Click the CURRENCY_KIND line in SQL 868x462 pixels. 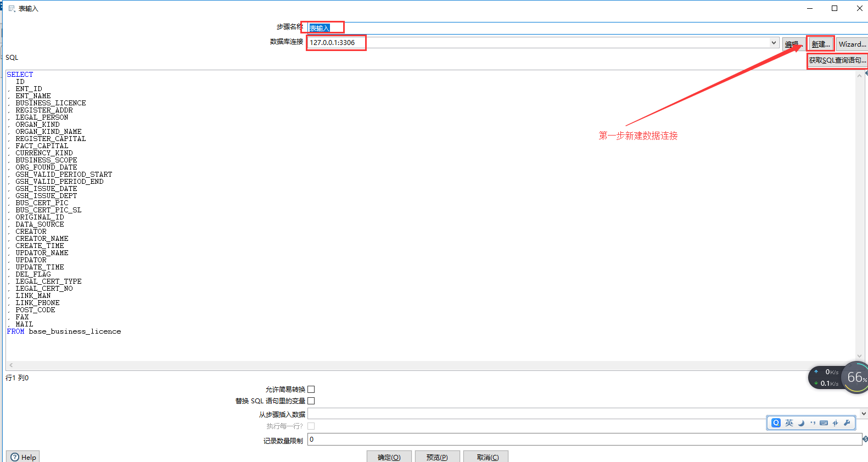[x=44, y=153]
